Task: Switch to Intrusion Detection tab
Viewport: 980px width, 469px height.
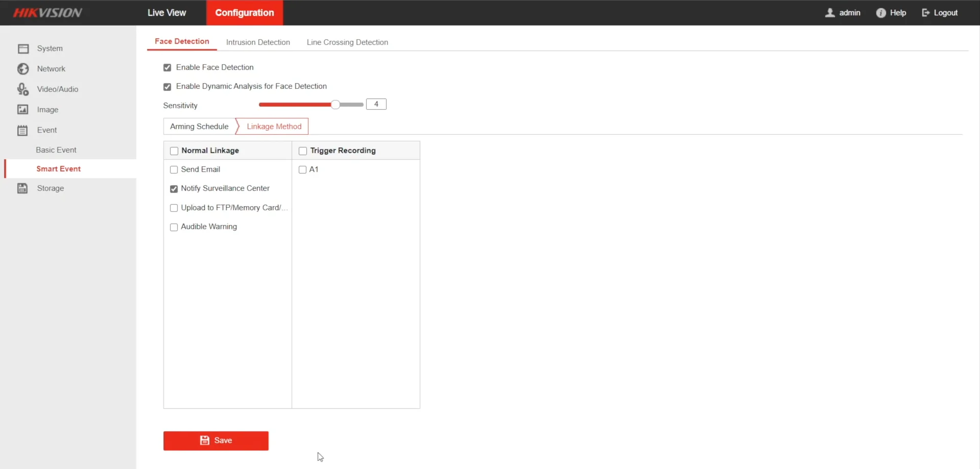Action: click(x=258, y=42)
